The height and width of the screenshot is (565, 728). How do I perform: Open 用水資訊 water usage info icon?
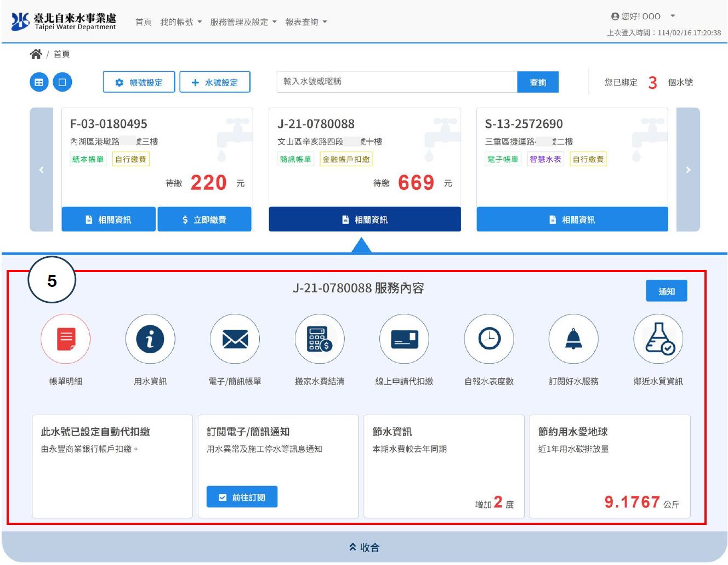pos(150,339)
